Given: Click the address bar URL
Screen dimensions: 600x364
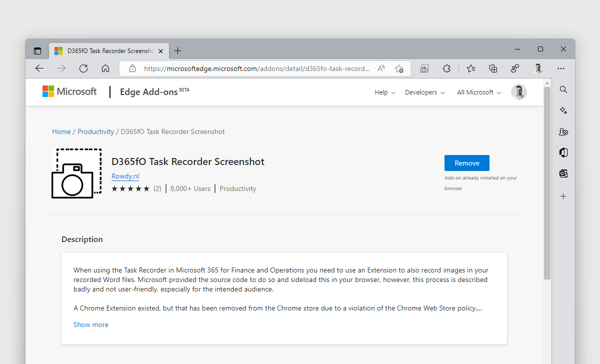Looking at the screenshot, I should (257, 68).
